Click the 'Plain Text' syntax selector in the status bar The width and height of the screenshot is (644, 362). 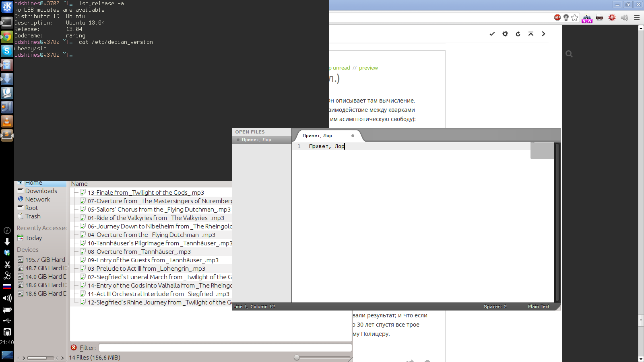539,306
